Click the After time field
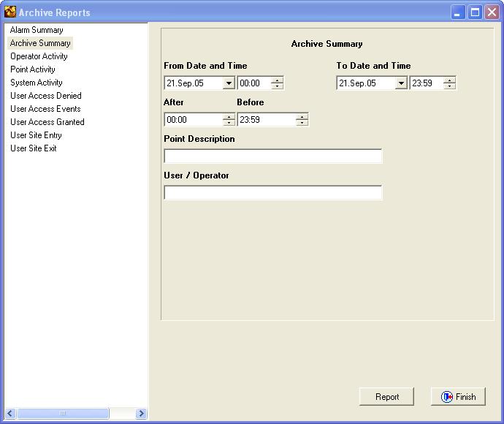 click(x=194, y=120)
